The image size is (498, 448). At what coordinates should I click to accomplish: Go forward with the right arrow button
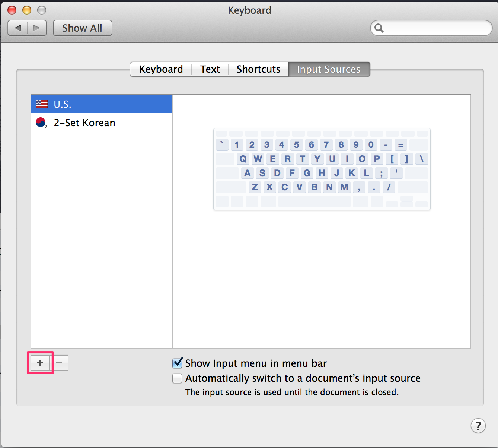36,28
